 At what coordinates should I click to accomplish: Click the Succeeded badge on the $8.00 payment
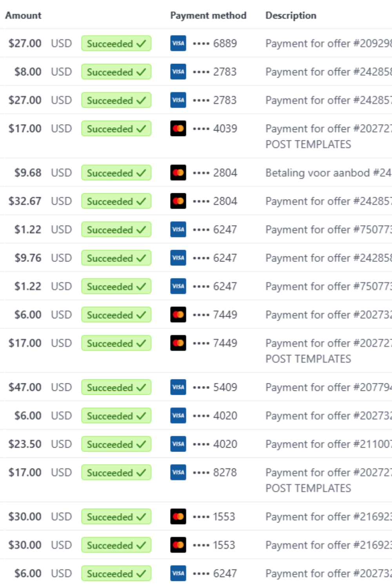116,72
